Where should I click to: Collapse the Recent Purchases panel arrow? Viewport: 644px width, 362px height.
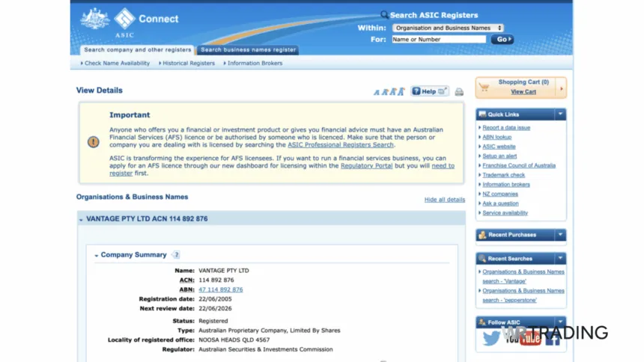(560, 235)
